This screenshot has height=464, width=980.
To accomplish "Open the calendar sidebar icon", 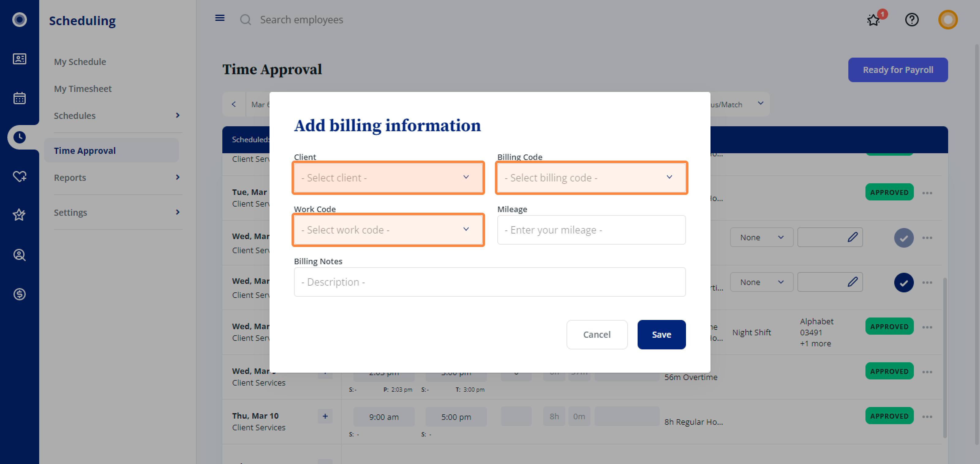I will click(x=19, y=98).
